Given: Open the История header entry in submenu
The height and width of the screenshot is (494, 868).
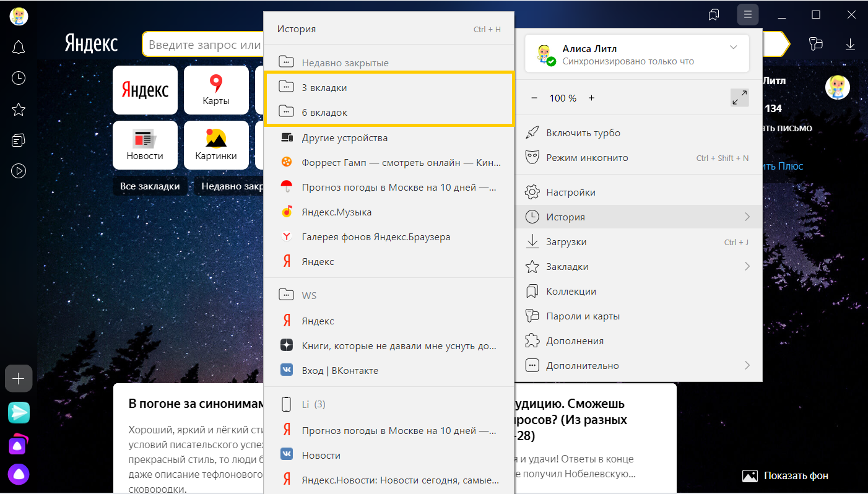Looking at the screenshot, I should 389,28.
